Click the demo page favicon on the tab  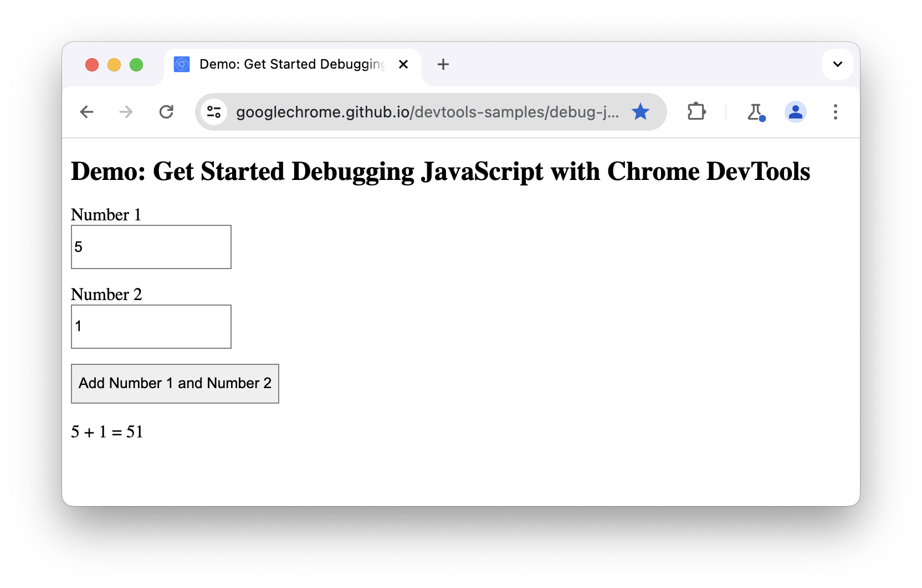181,64
